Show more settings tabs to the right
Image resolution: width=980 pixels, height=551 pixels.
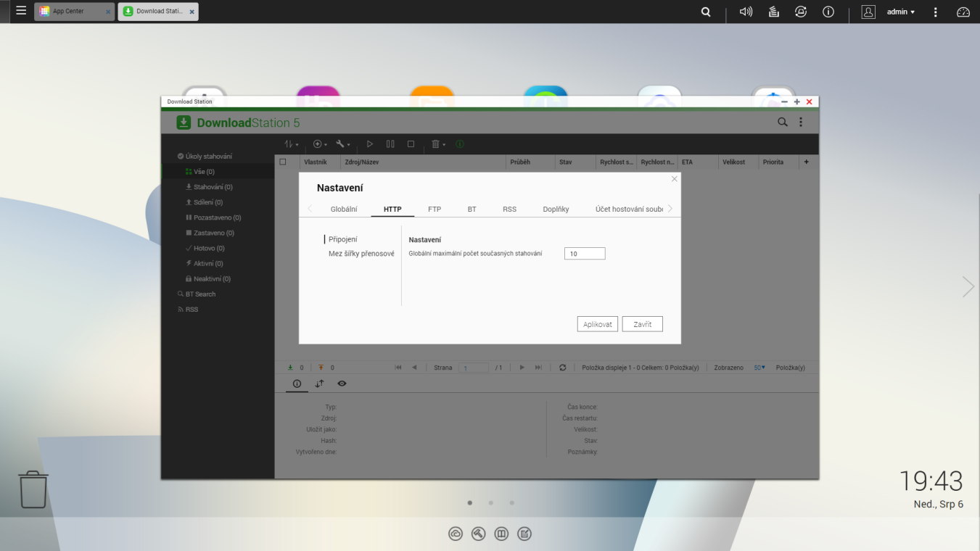pos(670,209)
